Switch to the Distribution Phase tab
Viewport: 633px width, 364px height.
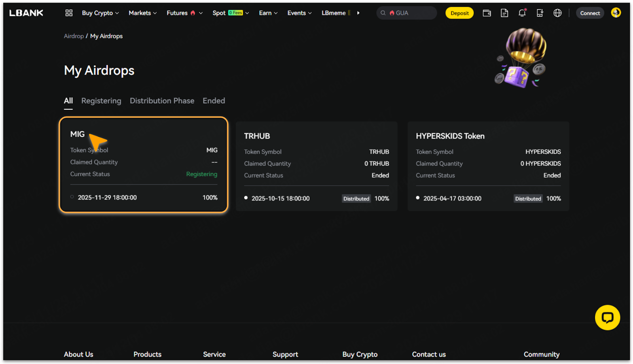click(x=162, y=101)
